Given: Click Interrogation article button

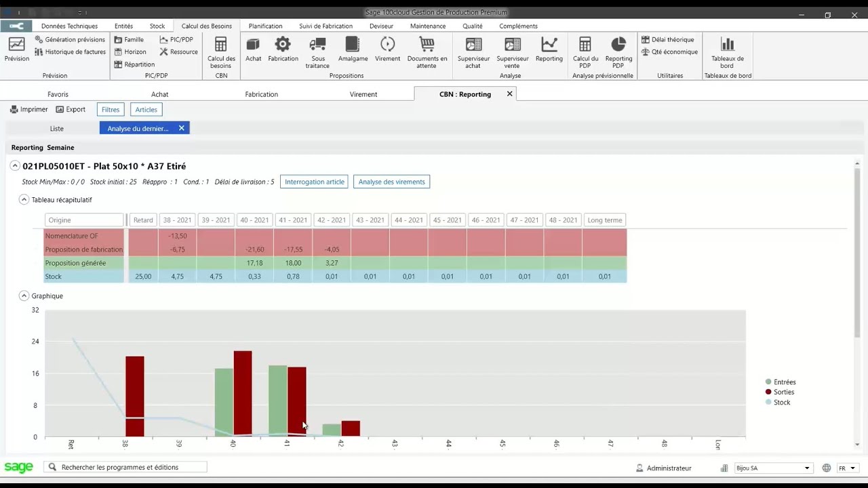Looking at the screenshot, I should coord(314,182).
